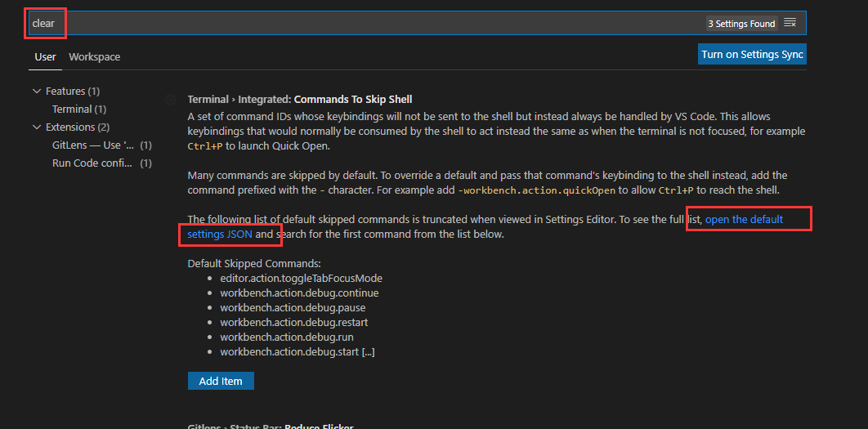Click the 3 Settings Found badge
This screenshot has width=868, height=429.
pos(742,23)
